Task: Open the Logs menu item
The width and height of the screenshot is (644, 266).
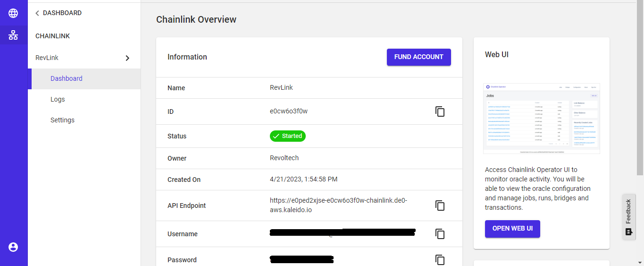Action: [84, 99]
